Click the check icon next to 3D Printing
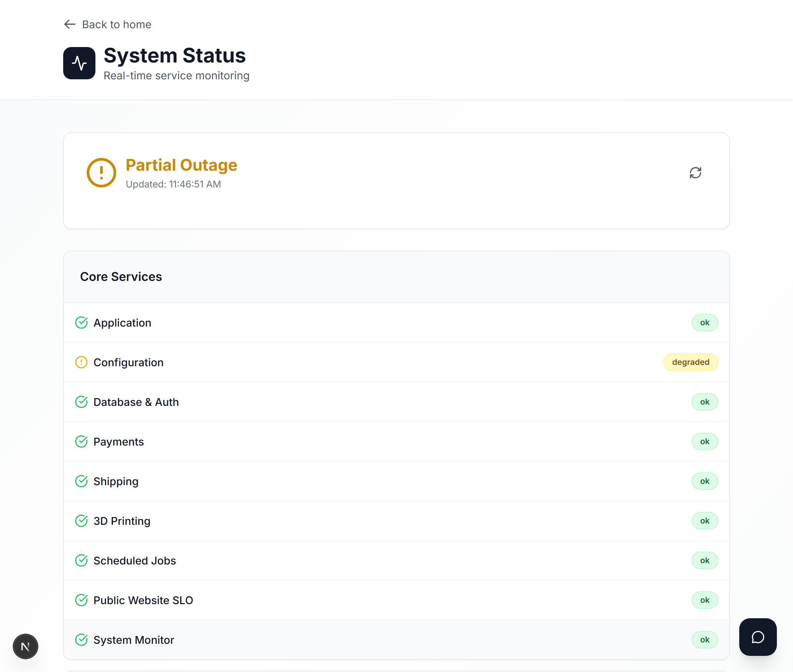Screen dimensions: 793x672 82,521
